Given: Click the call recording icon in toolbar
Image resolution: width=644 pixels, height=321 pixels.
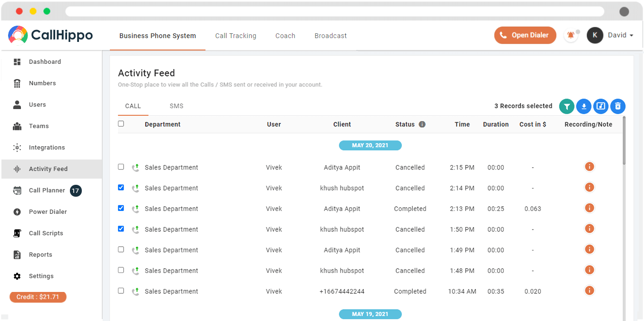Looking at the screenshot, I should coord(601,106).
